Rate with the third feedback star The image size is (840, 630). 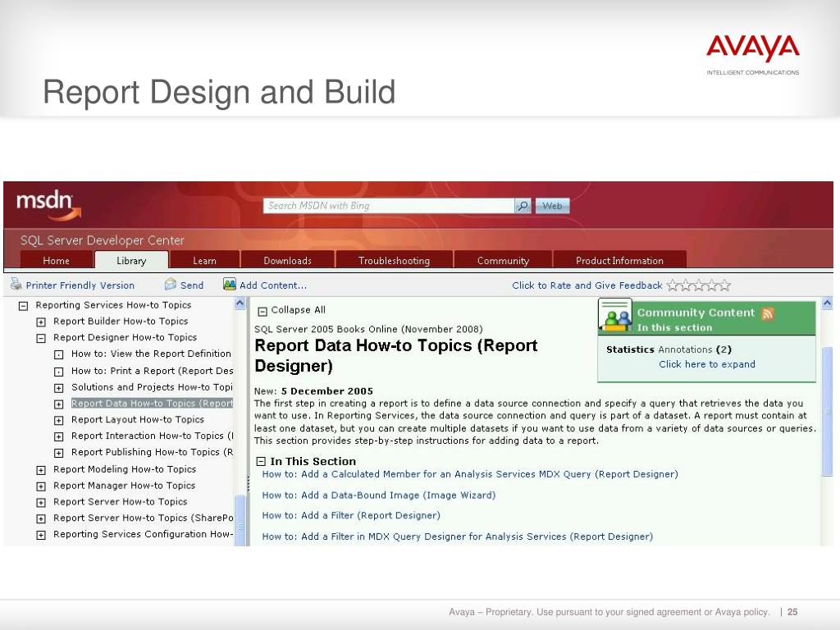pos(699,285)
